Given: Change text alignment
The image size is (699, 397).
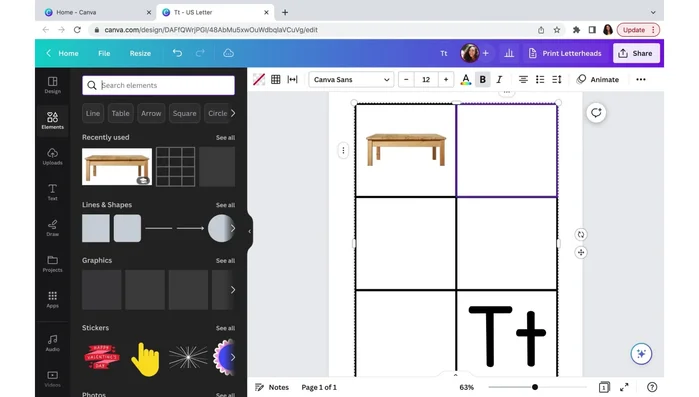Looking at the screenshot, I should click(x=523, y=79).
